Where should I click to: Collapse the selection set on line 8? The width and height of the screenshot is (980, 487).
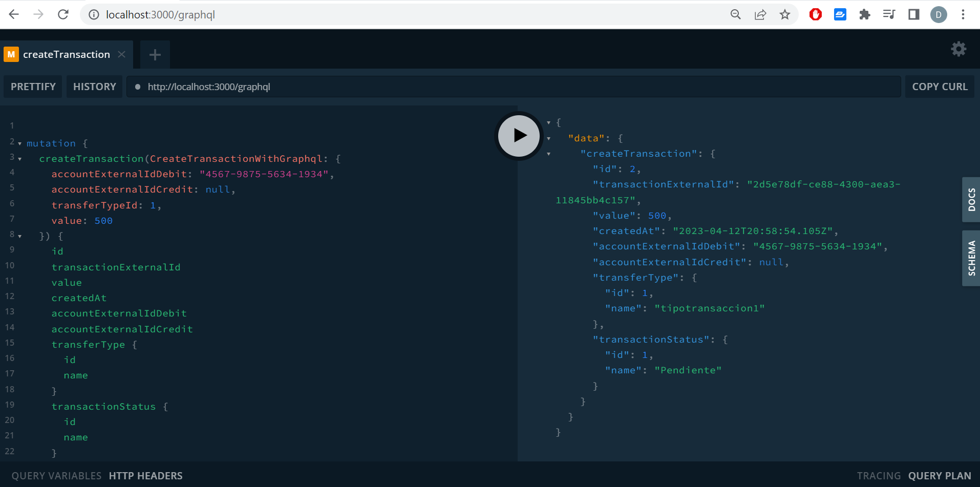[19, 237]
